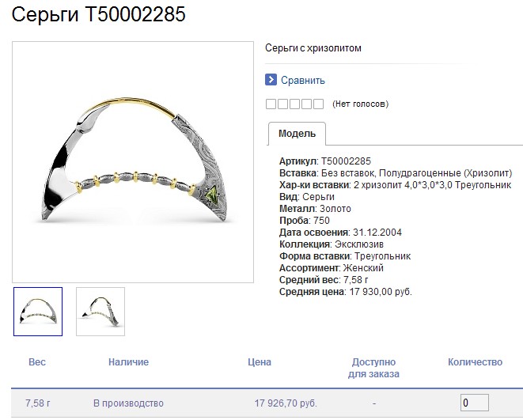Select the first earring thumbnail
The height and width of the screenshot is (420, 523).
(x=38, y=312)
